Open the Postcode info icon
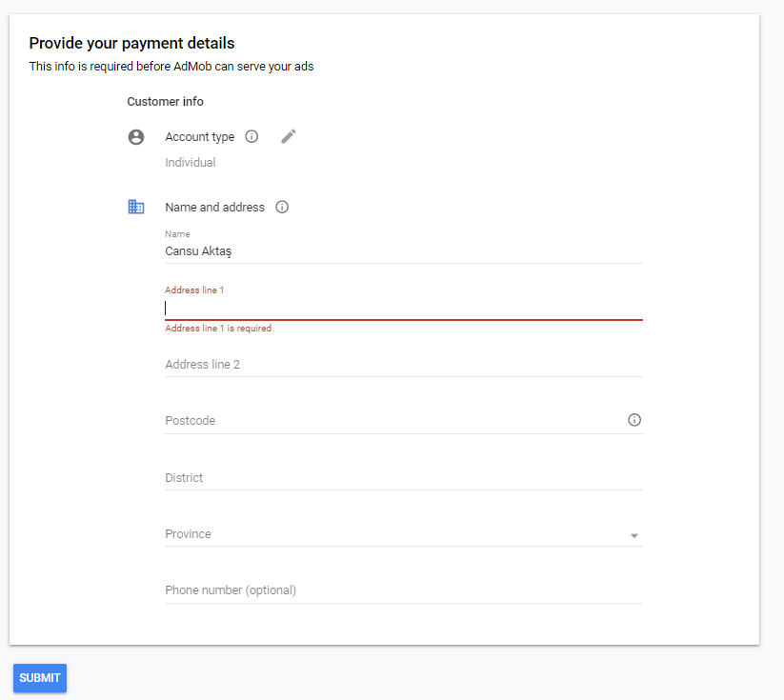 pyautogui.click(x=634, y=420)
